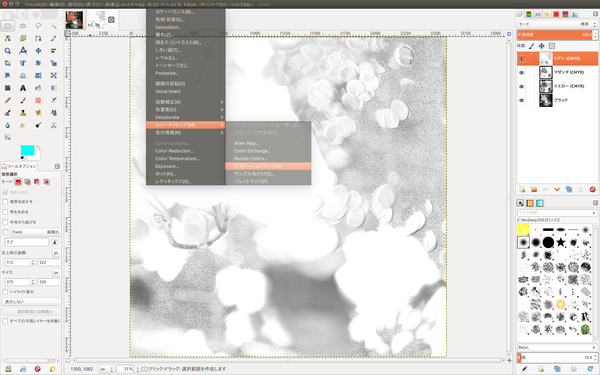Select the Fuzzy Select wand tool
600x375 pixels.
[x=54, y=26]
